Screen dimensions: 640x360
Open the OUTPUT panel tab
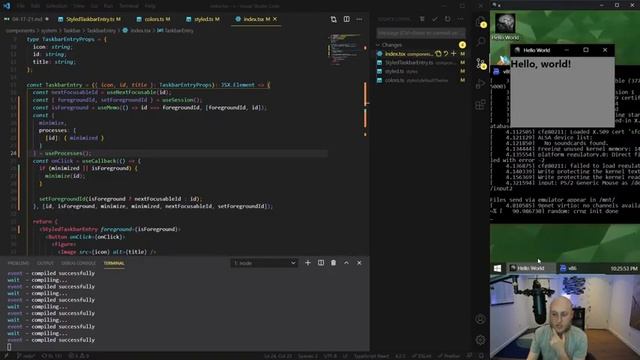point(45,263)
